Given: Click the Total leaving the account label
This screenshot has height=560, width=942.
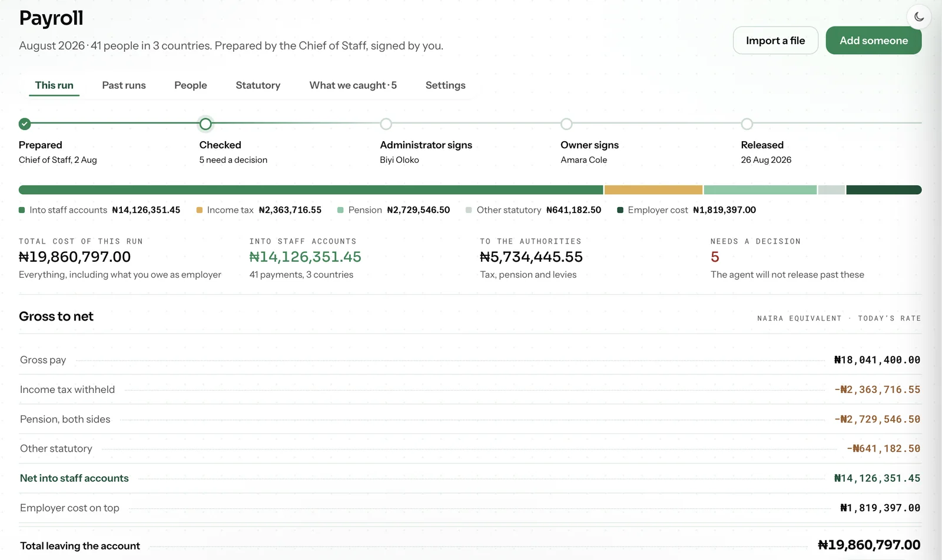Looking at the screenshot, I should (80, 546).
